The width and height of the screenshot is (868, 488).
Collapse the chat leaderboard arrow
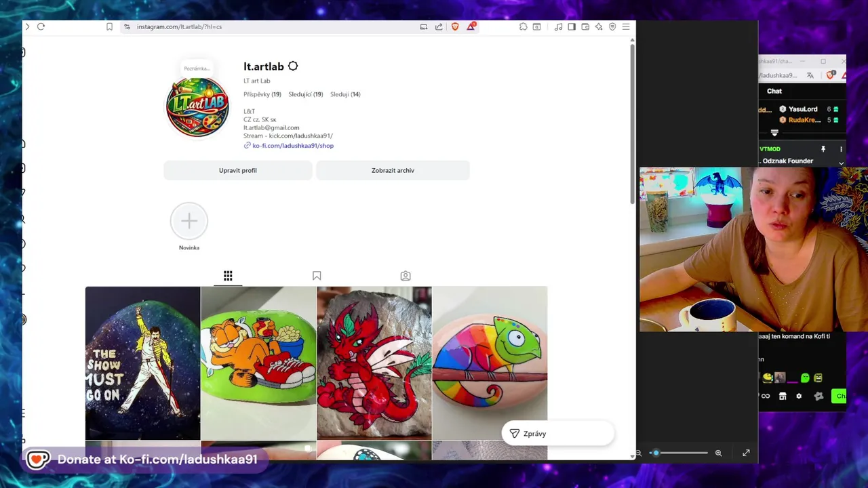pos(774,133)
